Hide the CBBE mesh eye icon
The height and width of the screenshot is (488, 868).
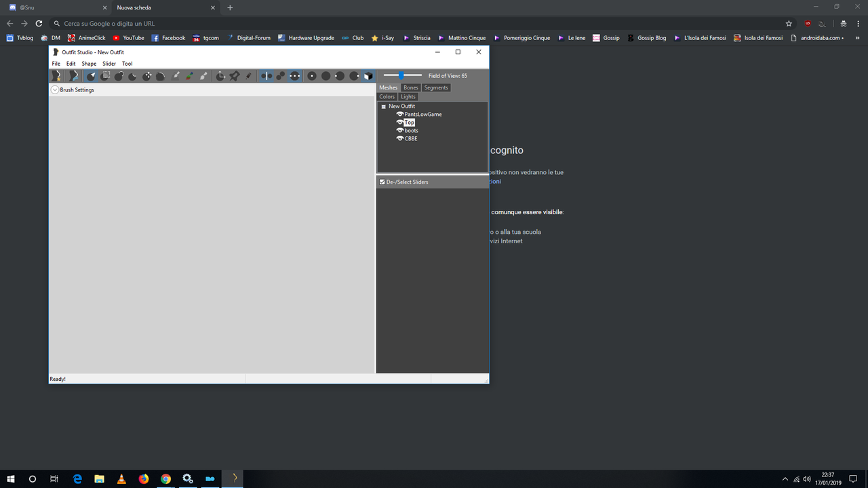pyautogui.click(x=400, y=138)
